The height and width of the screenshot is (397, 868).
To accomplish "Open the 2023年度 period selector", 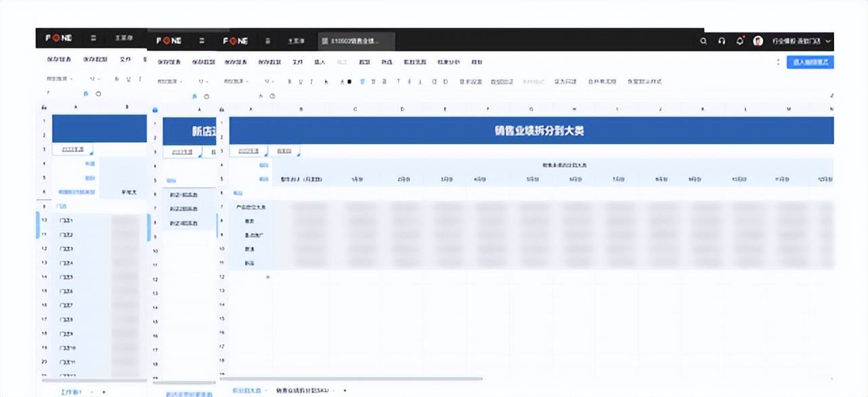I will tap(249, 150).
